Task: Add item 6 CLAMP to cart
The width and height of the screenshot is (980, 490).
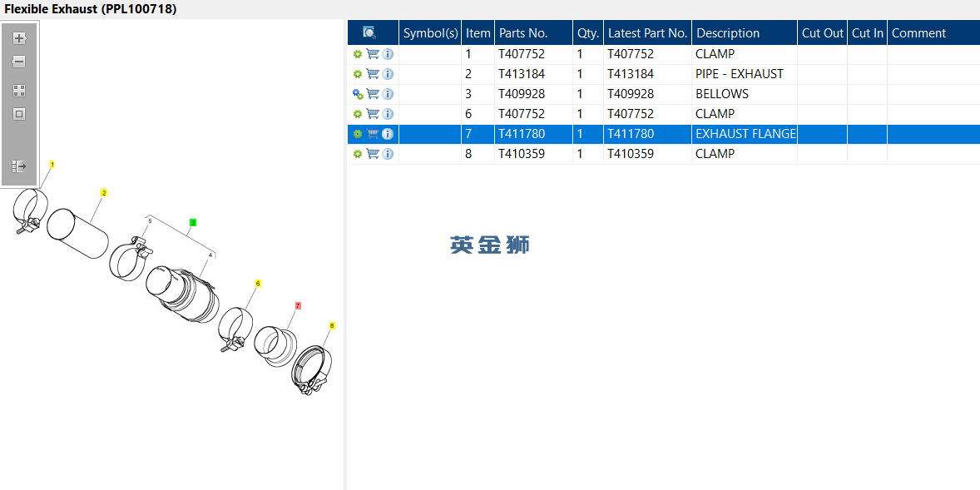Action: coord(373,114)
